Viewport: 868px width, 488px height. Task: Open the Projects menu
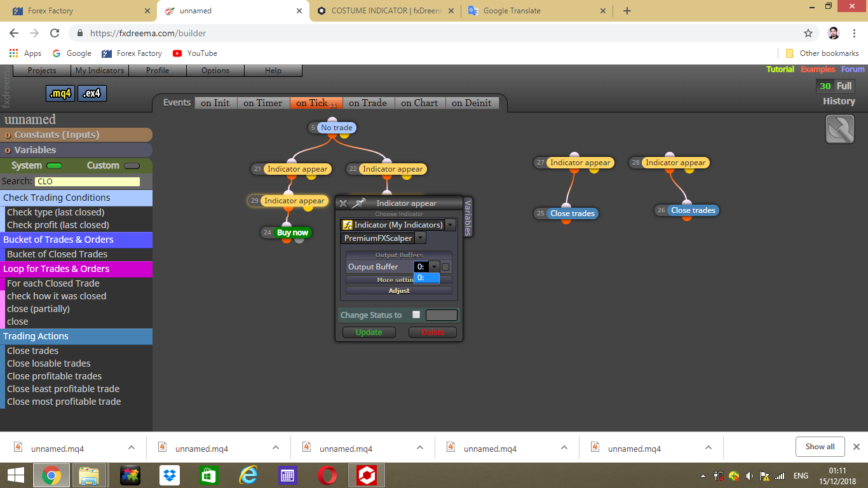tap(42, 71)
